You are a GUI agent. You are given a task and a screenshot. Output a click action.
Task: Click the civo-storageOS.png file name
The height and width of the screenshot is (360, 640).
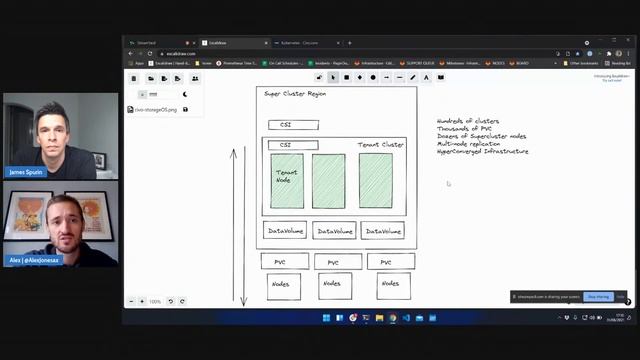[156, 110]
